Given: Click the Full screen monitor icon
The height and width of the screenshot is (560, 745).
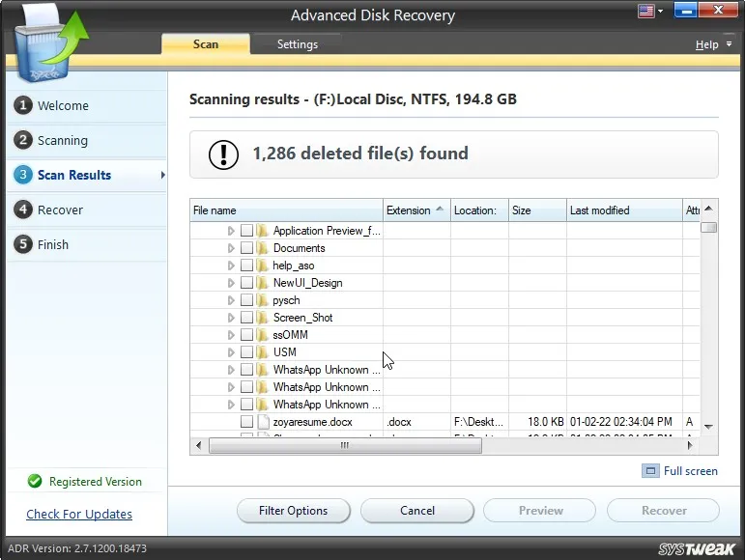Looking at the screenshot, I should pyautogui.click(x=650, y=471).
